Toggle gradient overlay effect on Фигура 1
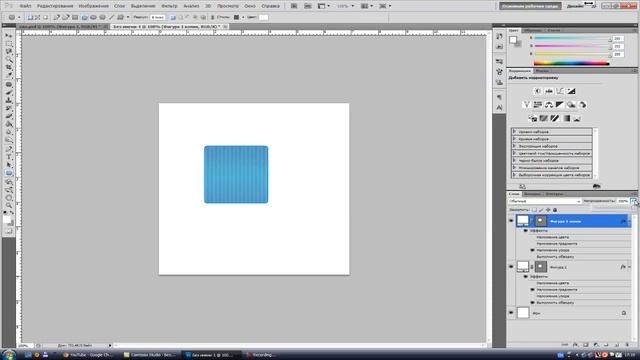 click(x=532, y=289)
